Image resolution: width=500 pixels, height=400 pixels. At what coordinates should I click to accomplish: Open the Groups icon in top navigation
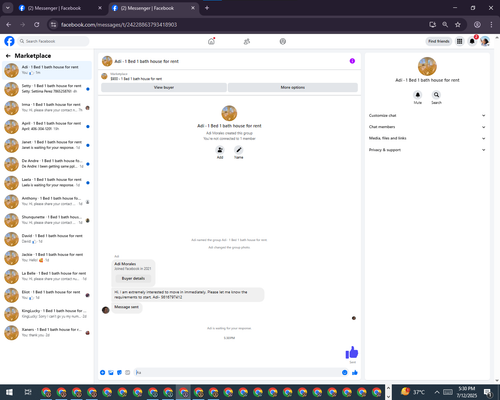(x=283, y=41)
